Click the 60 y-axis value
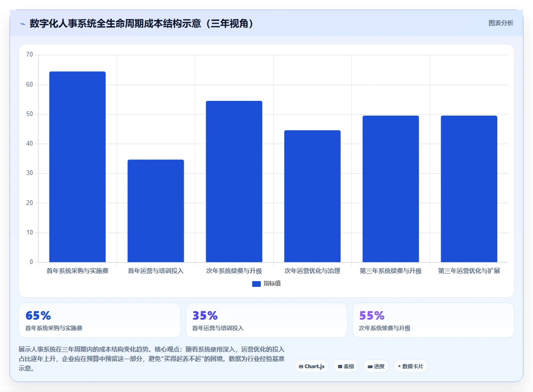 pyautogui.click(x=30, y=85)
